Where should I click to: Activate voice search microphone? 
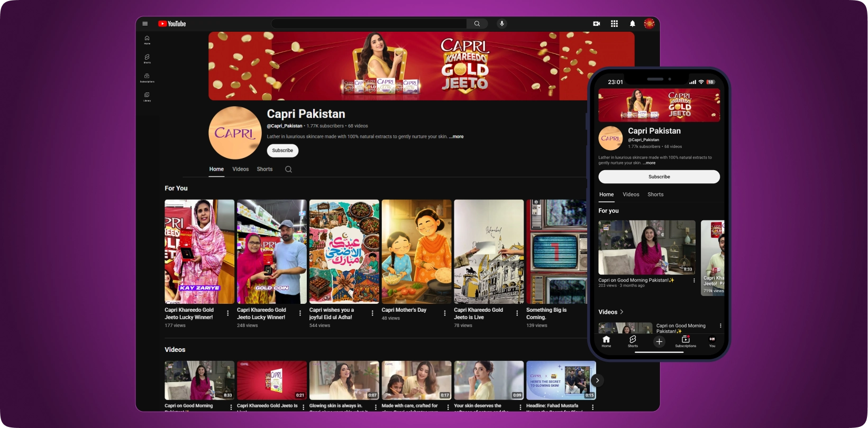pos(502,24)
